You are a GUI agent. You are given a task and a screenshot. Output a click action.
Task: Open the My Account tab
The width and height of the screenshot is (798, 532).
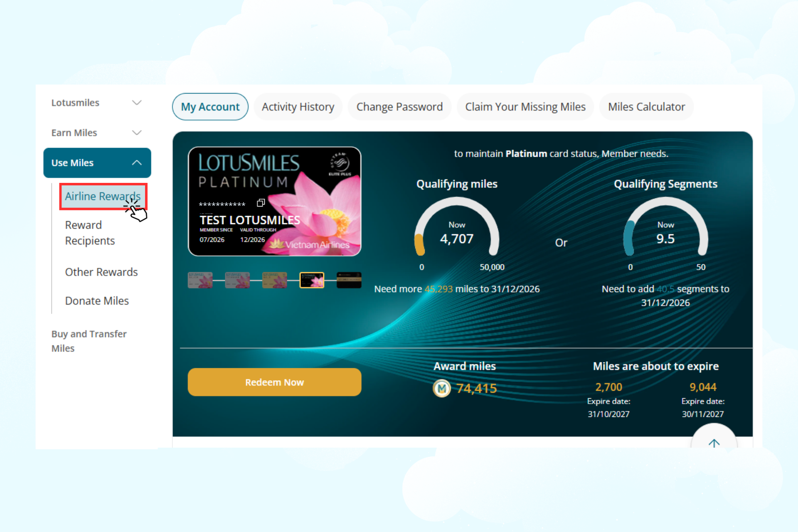(210, 107)
